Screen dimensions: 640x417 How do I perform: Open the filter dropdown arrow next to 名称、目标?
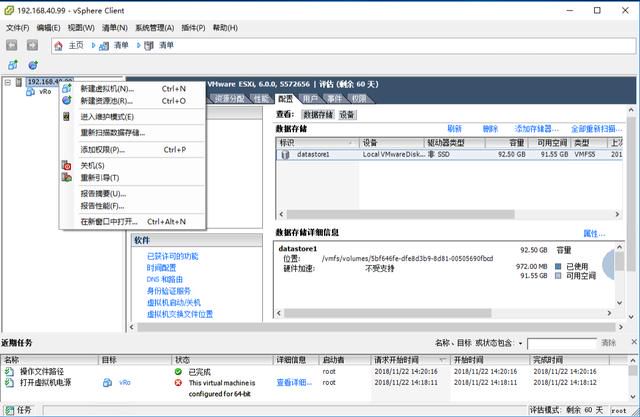click(x=520, y=344)
